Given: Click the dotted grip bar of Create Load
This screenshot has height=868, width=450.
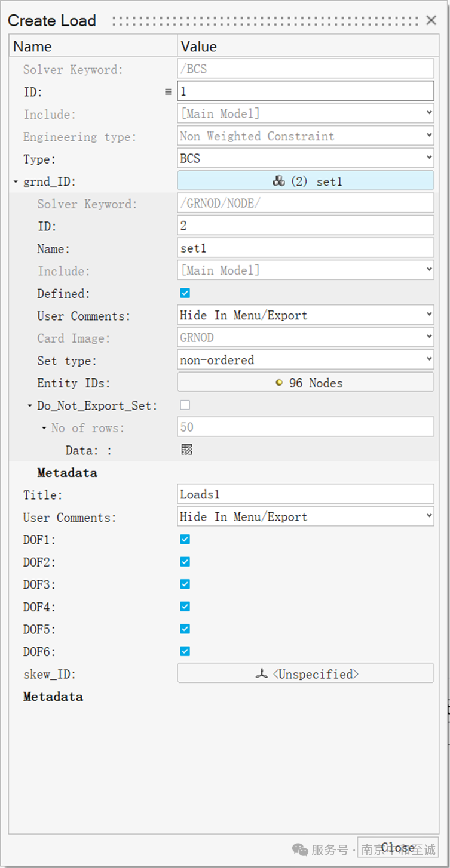Looking at the screenshot, I should (266, 21).
